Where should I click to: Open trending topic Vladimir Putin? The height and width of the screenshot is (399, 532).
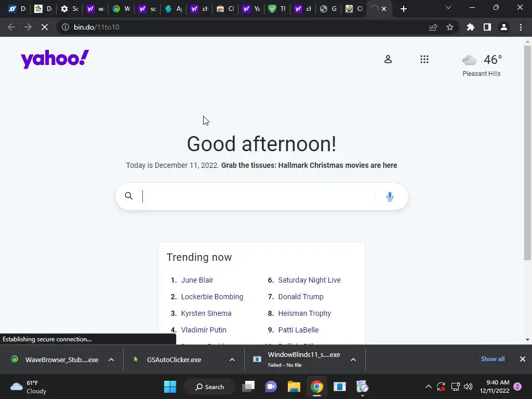pos(204,330)
